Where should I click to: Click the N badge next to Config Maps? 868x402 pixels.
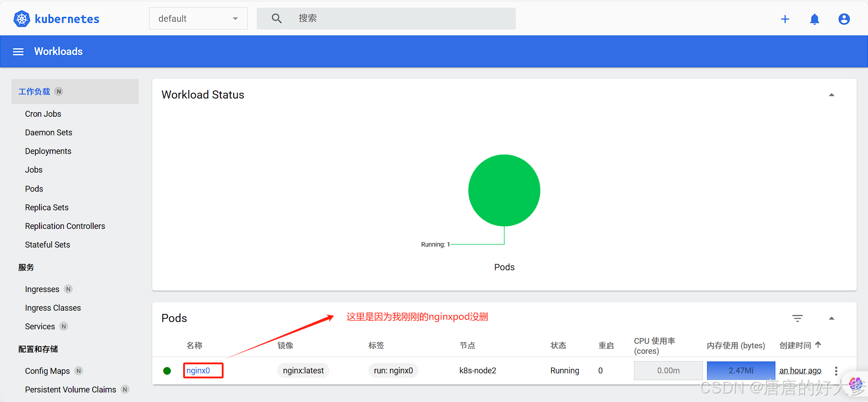[79, 371]
